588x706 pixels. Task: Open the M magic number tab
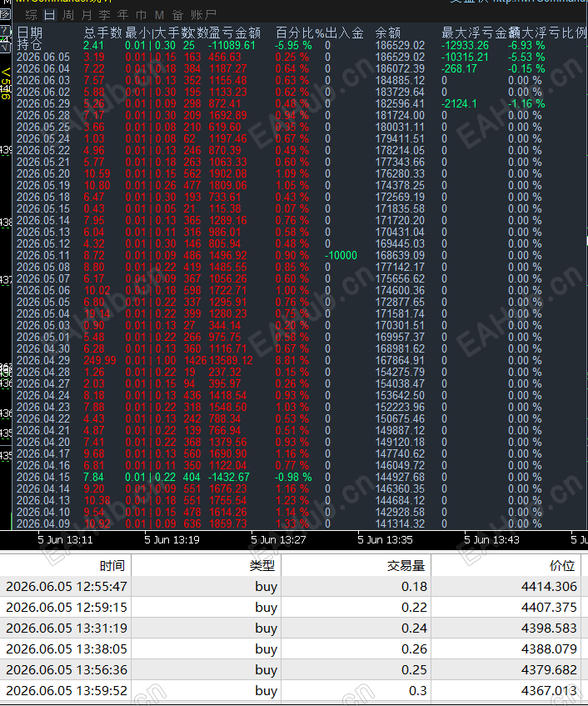159,15
